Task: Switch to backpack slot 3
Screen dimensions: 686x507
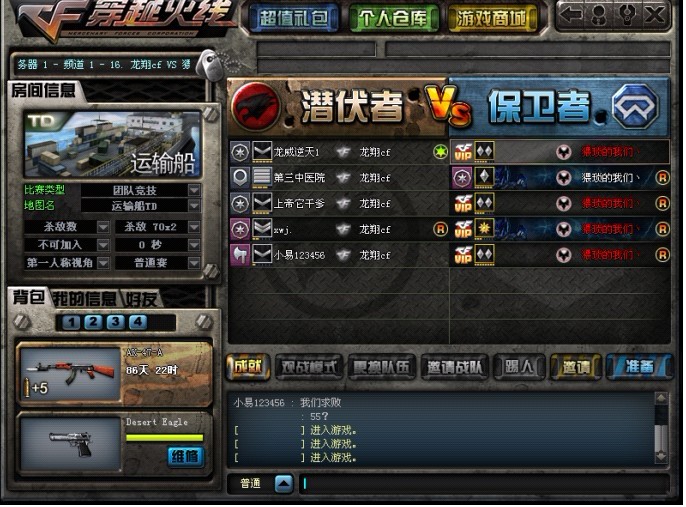Action: [116, 323]
